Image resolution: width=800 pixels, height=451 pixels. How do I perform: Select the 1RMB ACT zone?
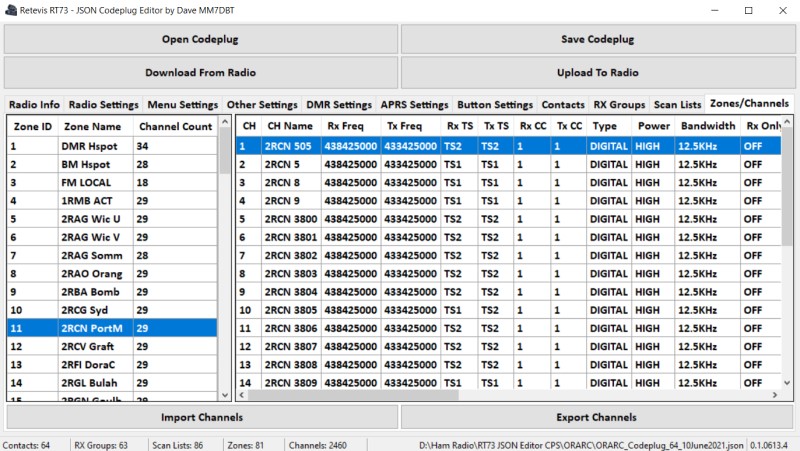tap(112, 201)
